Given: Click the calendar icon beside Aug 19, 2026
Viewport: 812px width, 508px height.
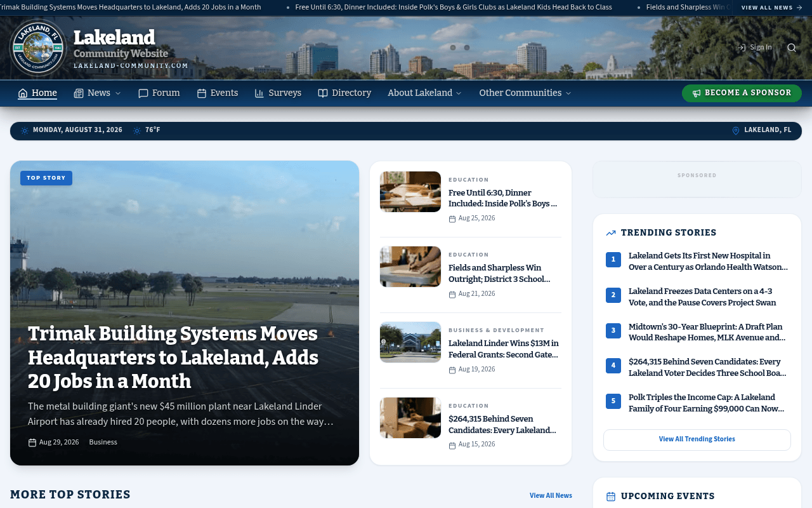Looking at the screenshot, I should (x=452, y=370).
